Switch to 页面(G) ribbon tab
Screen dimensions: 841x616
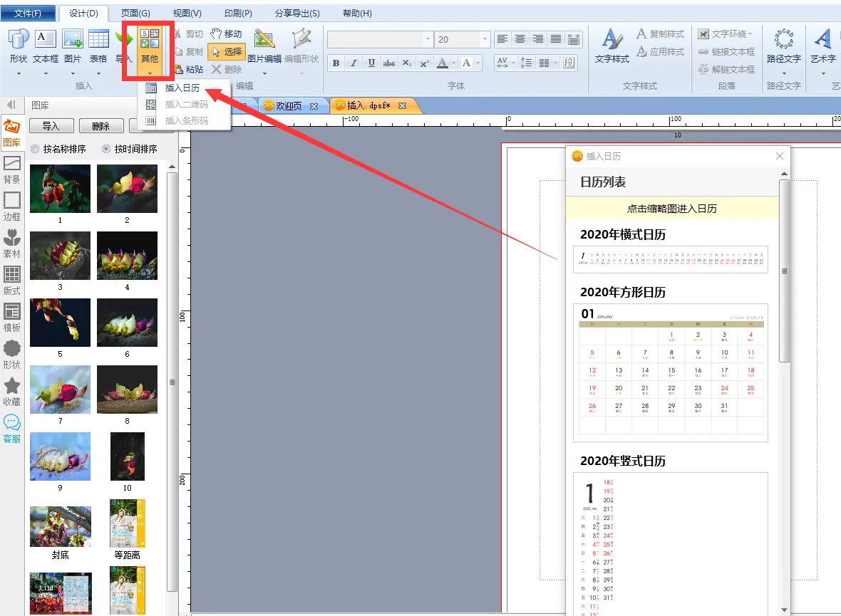click(135, 13)
